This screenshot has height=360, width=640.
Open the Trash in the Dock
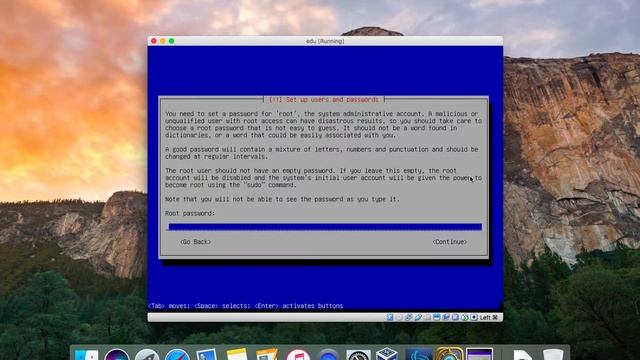[553, 354]
